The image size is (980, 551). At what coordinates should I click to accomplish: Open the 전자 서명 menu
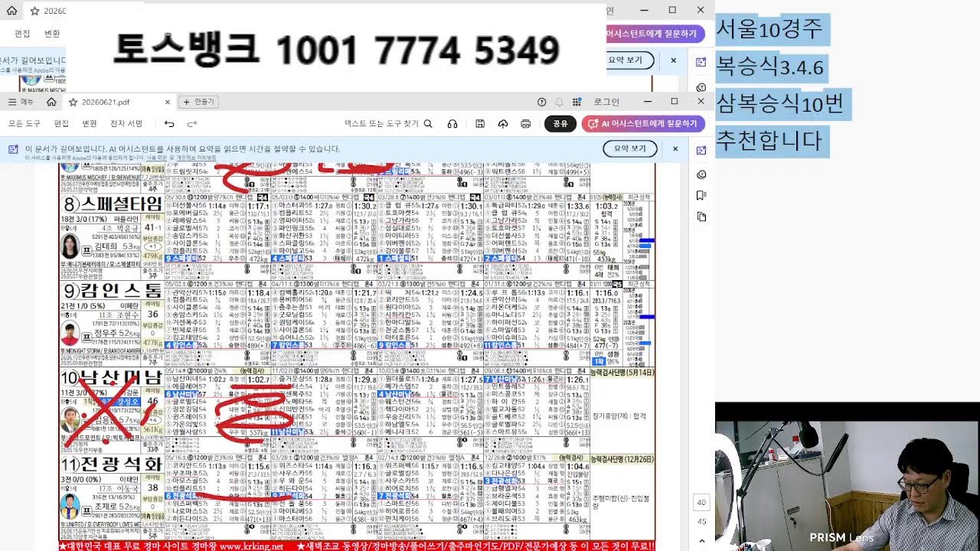(126, 123)
